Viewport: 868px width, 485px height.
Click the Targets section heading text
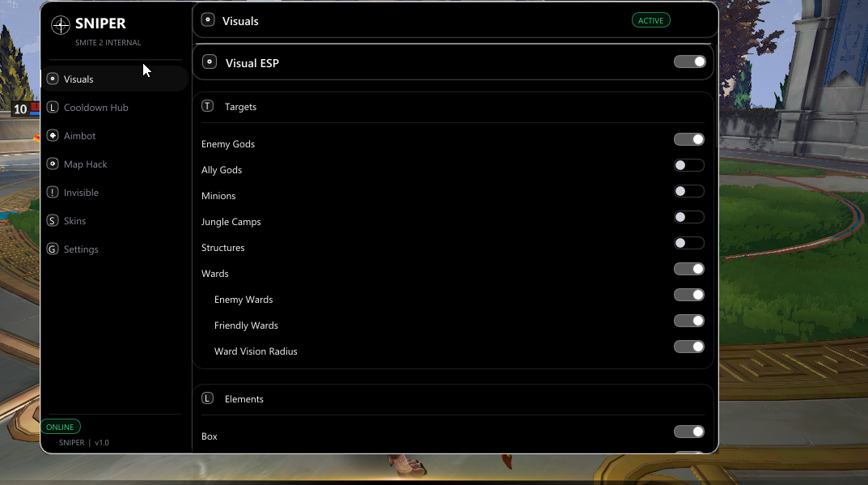[x=240, y=107]
